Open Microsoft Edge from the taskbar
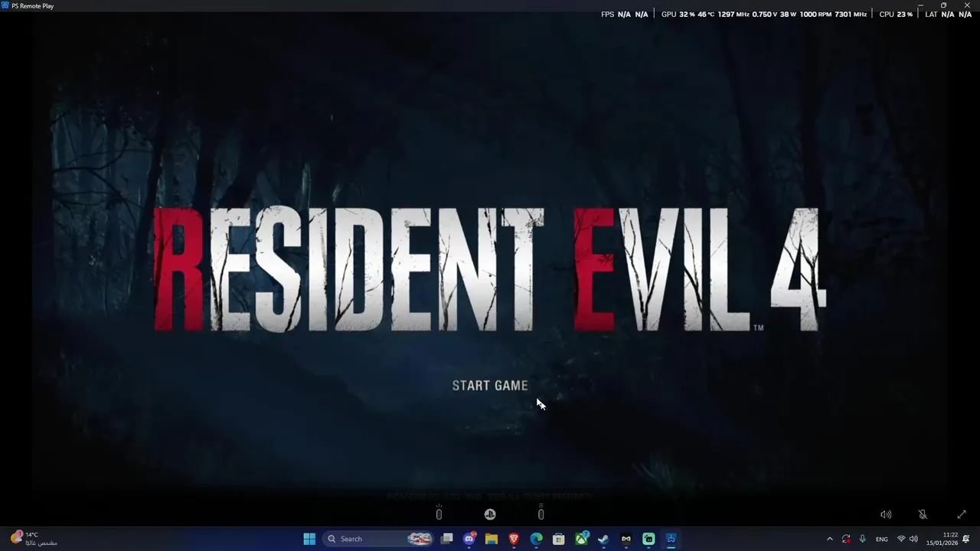Viewport: 980px width, 551px height. (537, 539)
